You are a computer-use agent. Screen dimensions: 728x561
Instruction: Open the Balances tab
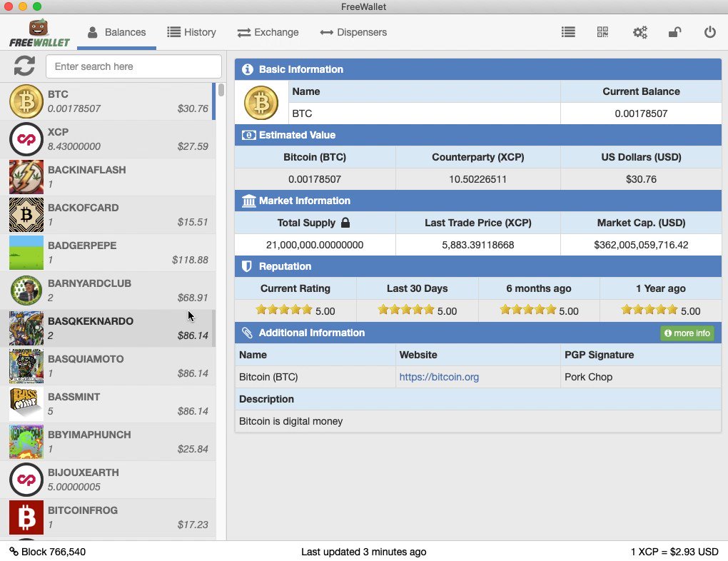tap(116, 33)
